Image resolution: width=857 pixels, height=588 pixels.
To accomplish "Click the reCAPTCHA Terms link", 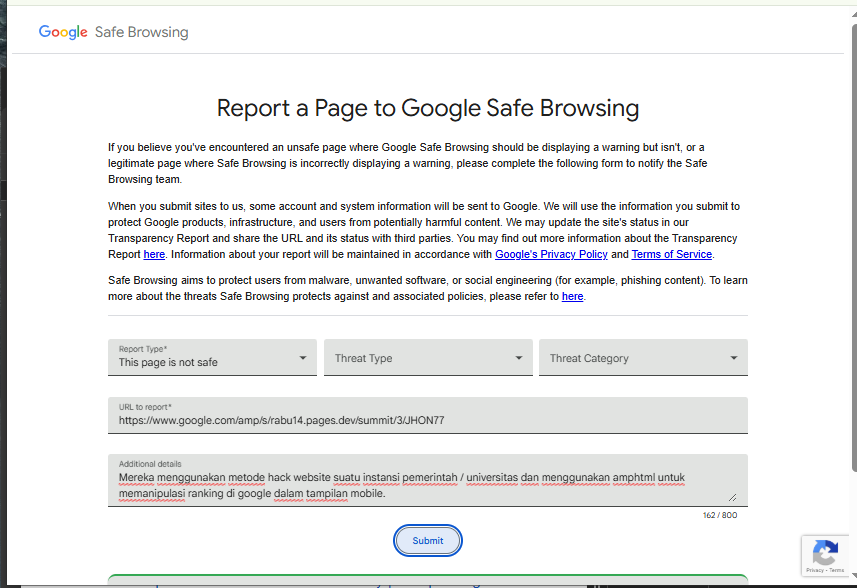I will click(836, 570).
